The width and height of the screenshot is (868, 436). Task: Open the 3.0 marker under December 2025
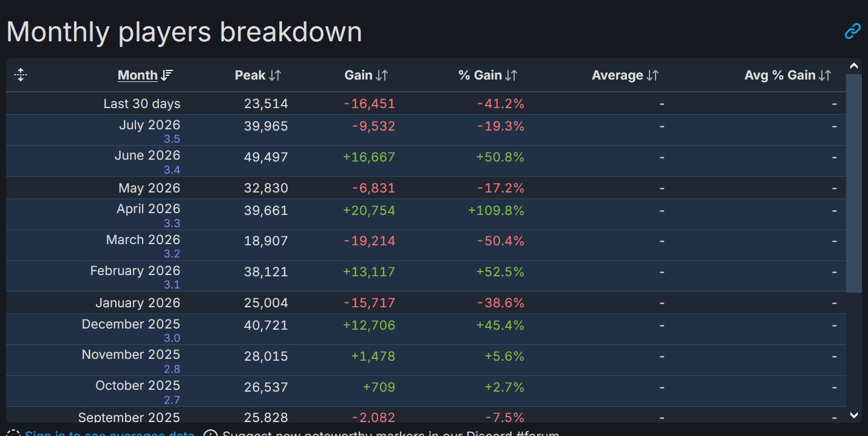click(172, 338)
